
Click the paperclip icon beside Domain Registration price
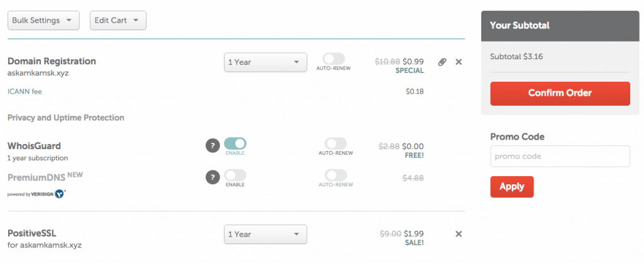pos(442,62)
